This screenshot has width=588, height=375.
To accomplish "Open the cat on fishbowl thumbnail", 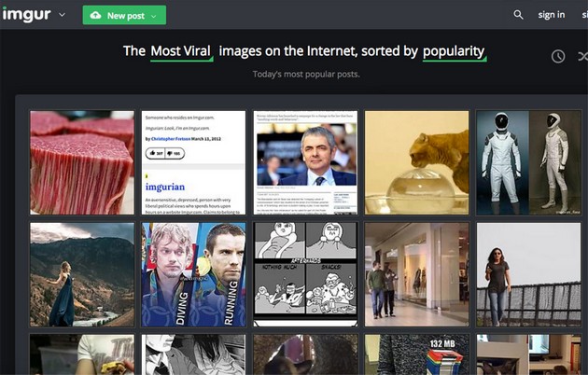I will [416, 162].
